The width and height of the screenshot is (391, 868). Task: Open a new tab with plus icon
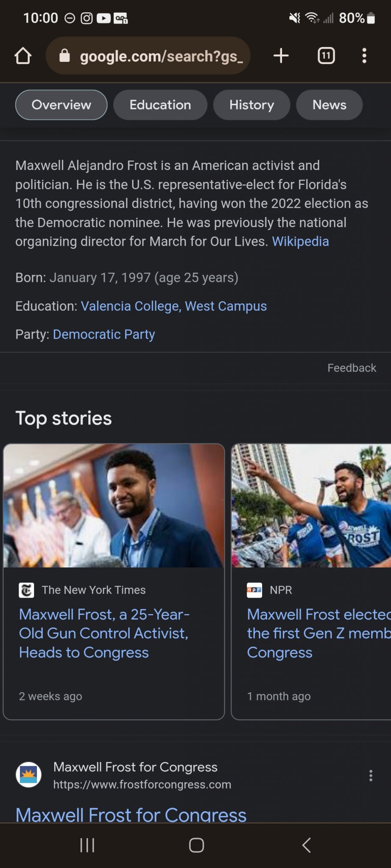pyautogui.click(x=281, y=56)
